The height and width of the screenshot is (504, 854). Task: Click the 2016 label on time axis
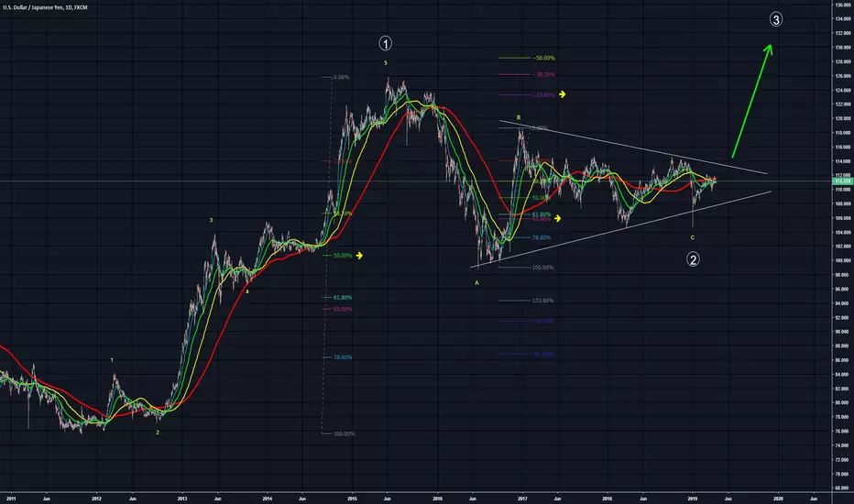(437, 499)
